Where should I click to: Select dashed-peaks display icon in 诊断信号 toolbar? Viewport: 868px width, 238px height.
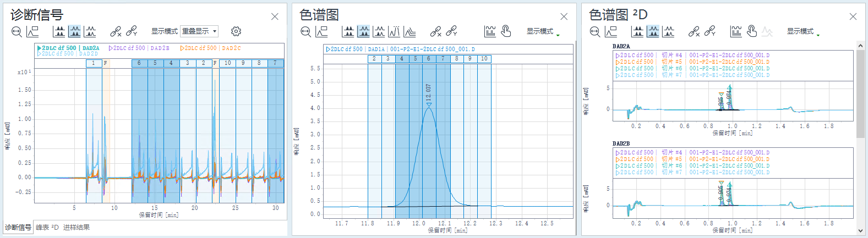[x=90, y=31]
